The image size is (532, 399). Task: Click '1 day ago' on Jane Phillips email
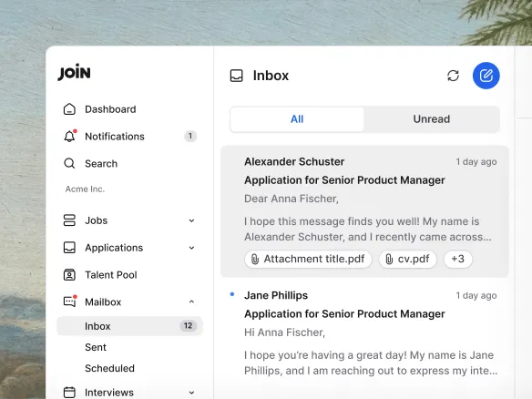click(x=476, y=295)
